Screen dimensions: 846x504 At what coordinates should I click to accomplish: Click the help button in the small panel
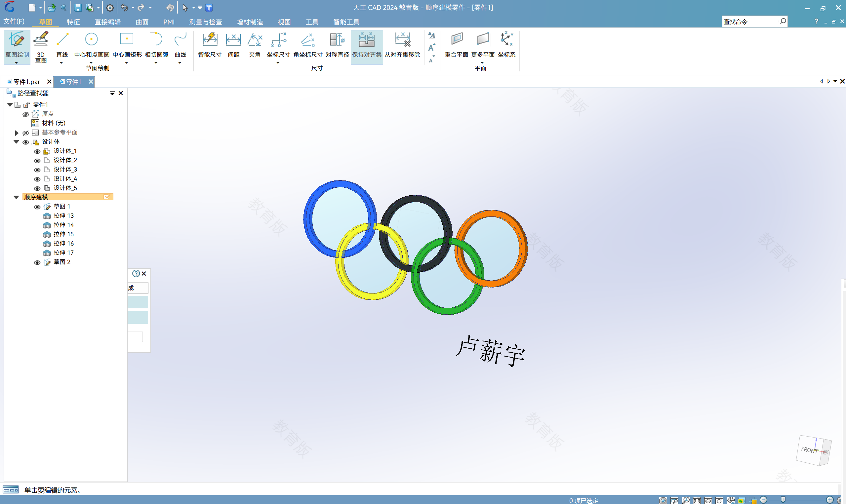coord(136,274)
